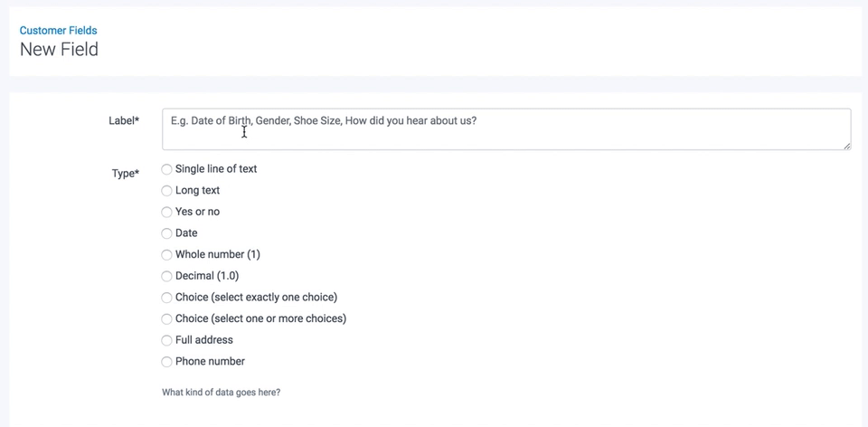
Task: Select the 'Decimal (1.0)' radio button
Action: (x=166, y=276)
